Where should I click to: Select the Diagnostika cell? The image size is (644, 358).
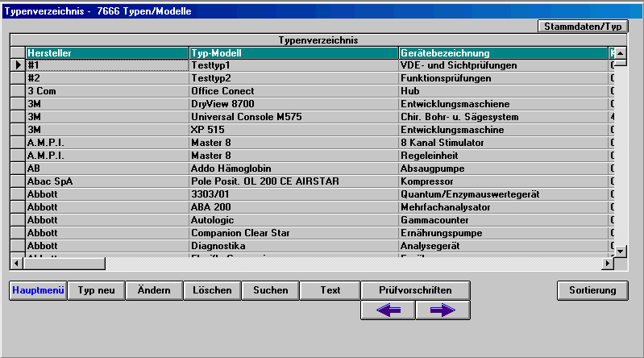pos(293,246)
